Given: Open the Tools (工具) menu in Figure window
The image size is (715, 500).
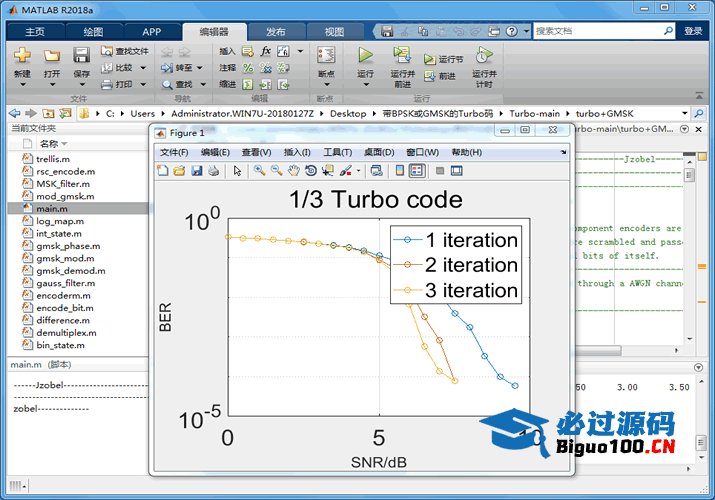Looking at the screenshot, I should pyautogui.click(x=337, y=152).
